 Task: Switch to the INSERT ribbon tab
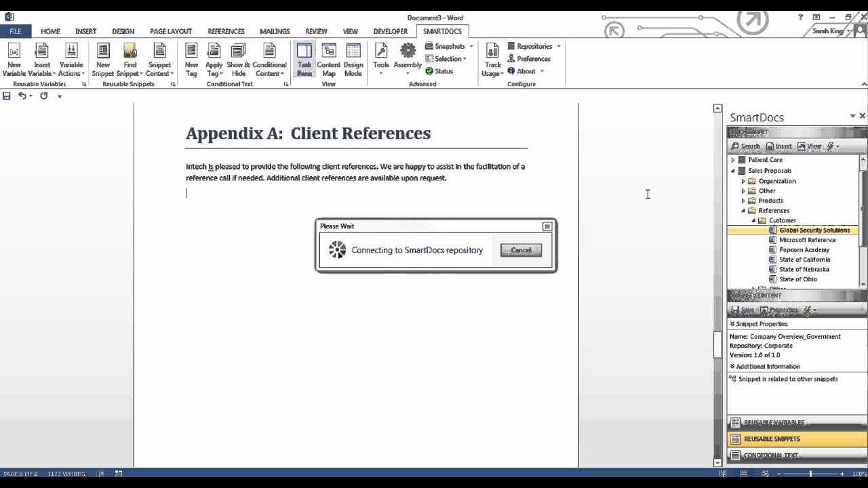(x=85, y=31)
